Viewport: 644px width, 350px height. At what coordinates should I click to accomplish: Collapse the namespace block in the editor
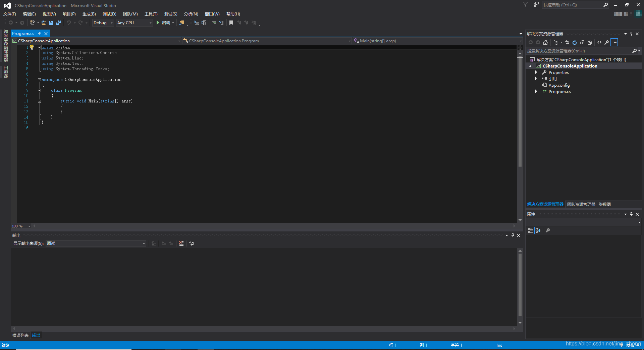39,80
